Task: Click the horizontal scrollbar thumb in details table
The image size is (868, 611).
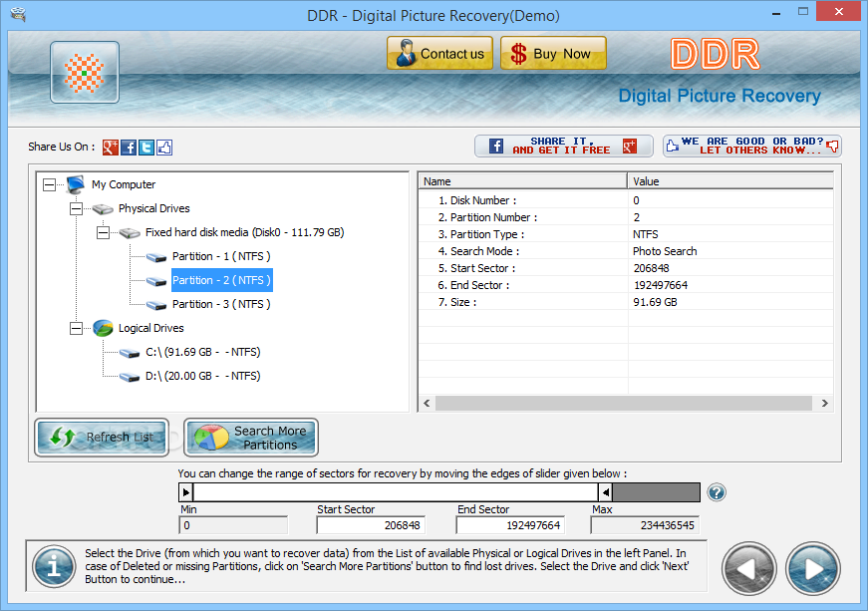Action: (x=624, y=403)
